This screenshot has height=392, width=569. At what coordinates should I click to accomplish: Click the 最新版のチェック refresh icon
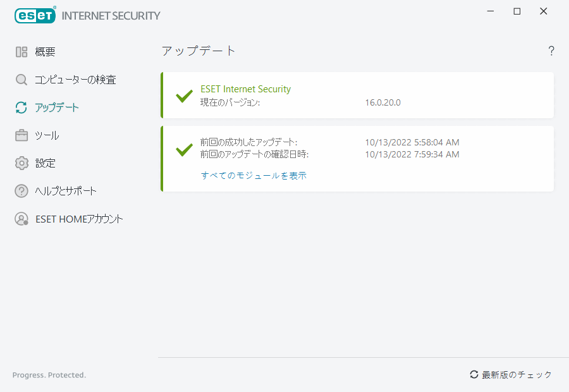tap(474, 375)
